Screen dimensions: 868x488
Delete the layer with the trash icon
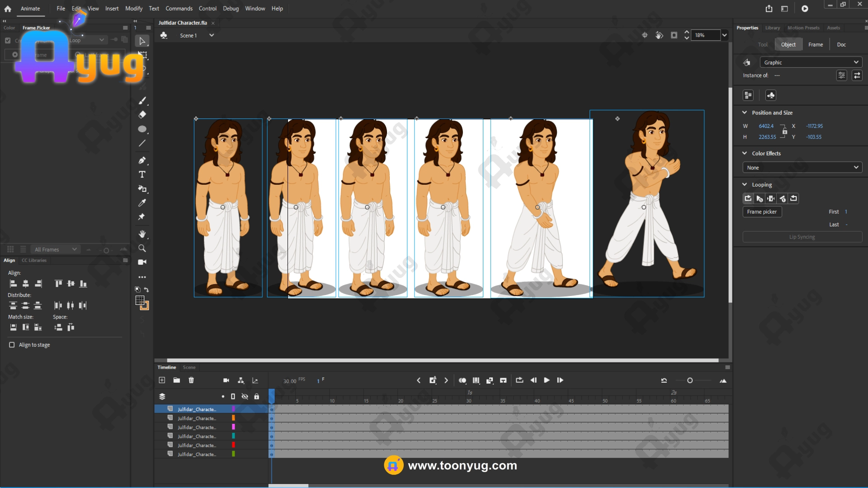191,380
